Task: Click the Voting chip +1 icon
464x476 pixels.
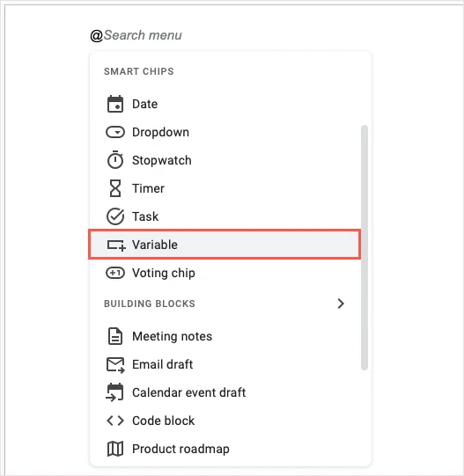Action: pos(115,273)
